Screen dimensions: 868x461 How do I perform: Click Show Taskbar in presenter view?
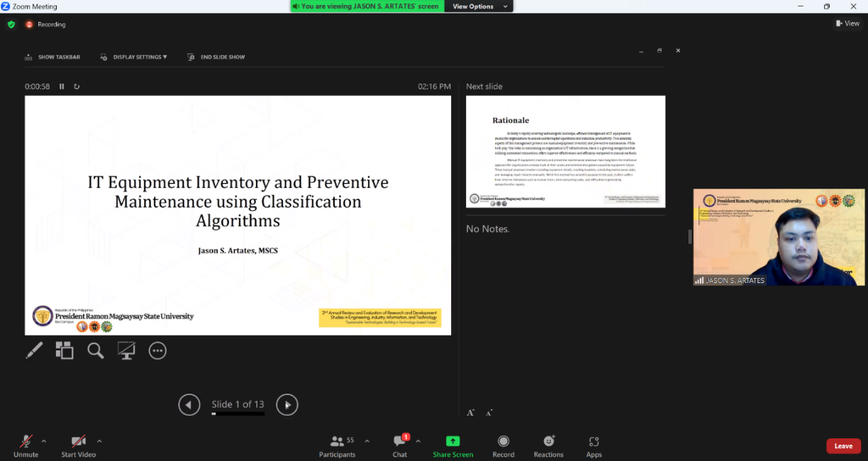(52, 57)
